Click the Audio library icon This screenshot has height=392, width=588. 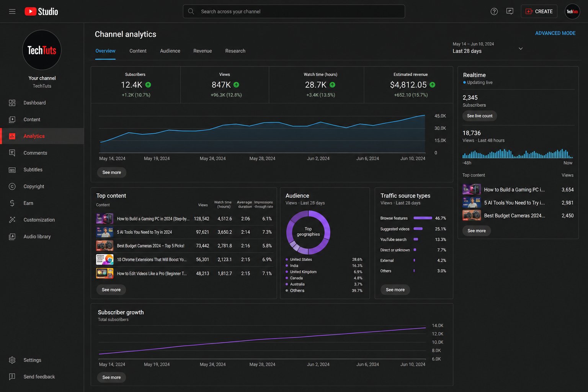(x=12, y=237)
